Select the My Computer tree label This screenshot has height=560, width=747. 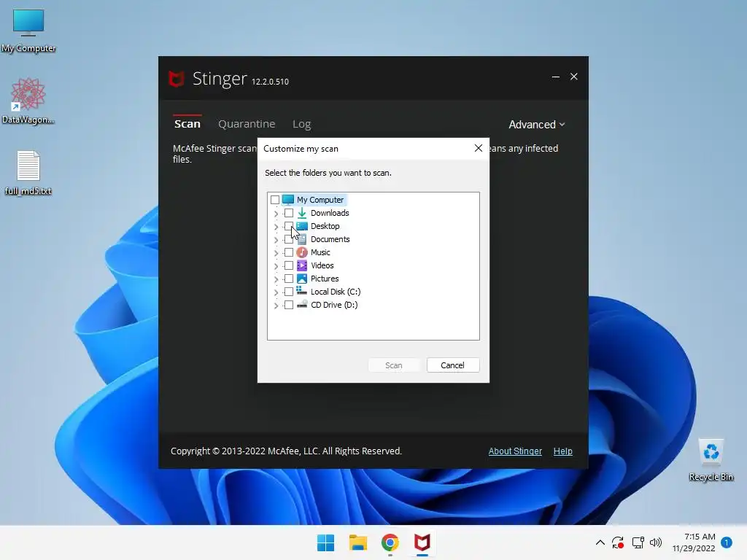(320, 200)
